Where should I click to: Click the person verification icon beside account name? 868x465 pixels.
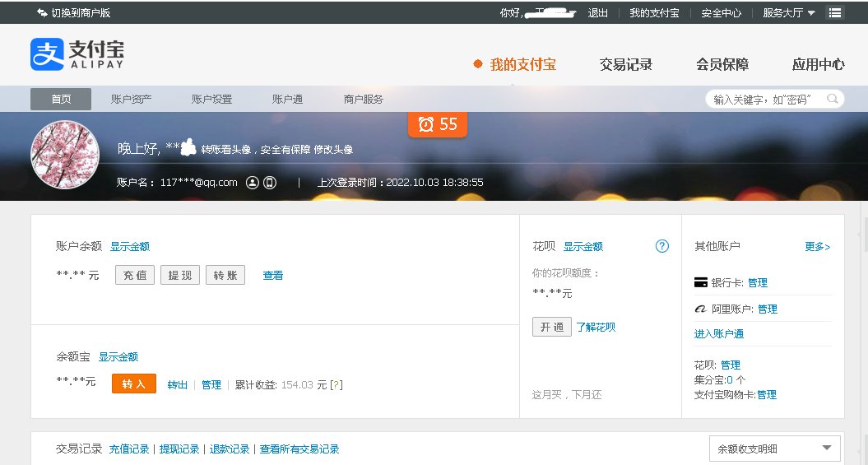pos(253,183)
